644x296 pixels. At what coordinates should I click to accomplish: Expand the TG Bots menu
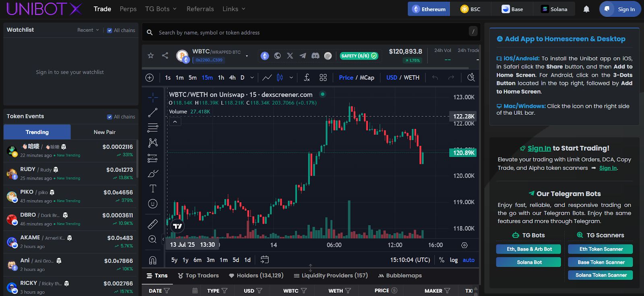point(161,9)
